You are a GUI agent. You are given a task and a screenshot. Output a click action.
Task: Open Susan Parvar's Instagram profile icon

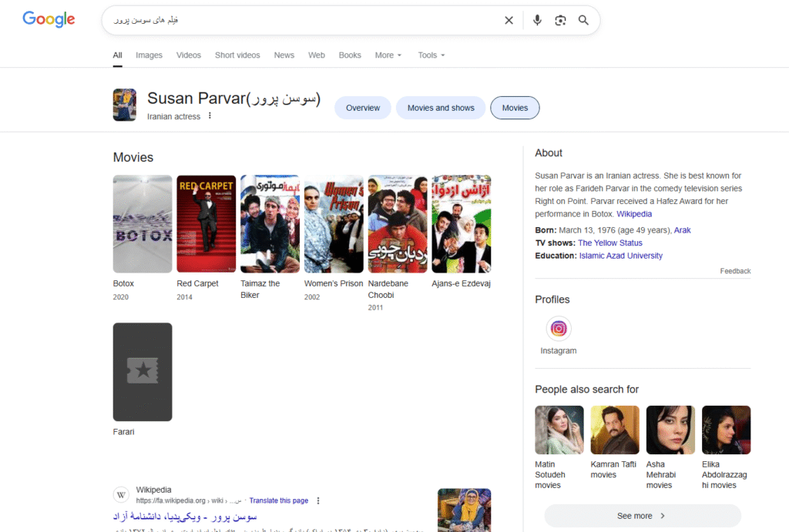point(559,329)
